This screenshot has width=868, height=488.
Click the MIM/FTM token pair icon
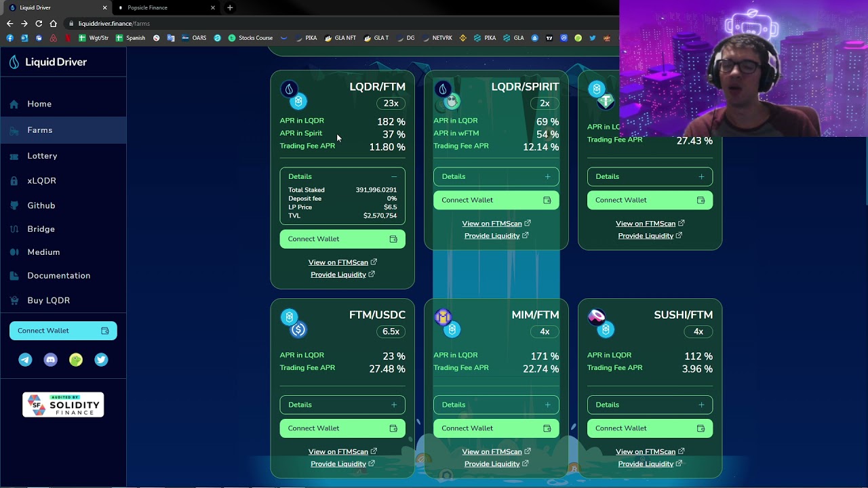448,323
